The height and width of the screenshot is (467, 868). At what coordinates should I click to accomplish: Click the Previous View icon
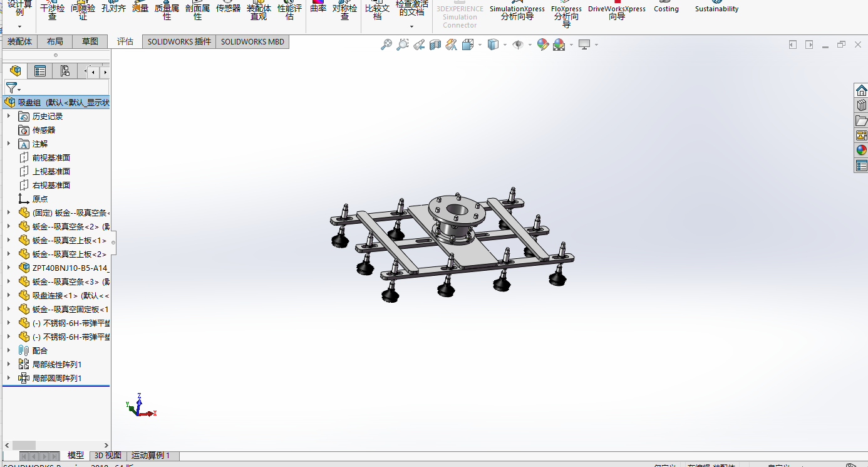[x=419, y=45]
